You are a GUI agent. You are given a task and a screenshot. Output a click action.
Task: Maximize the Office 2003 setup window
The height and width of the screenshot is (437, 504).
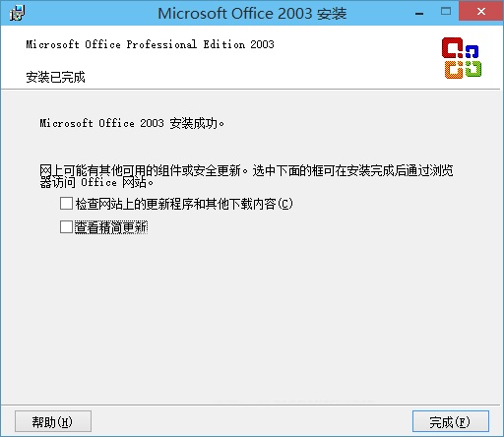point(446,12)
